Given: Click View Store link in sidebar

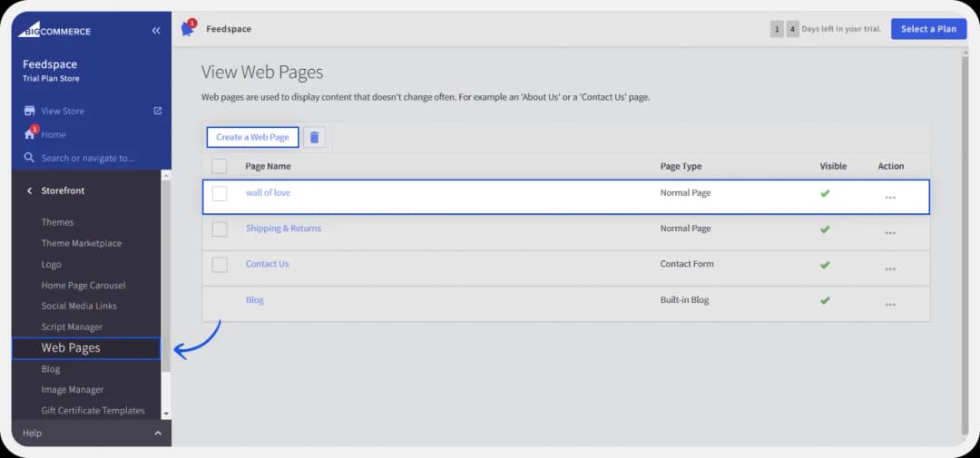Looking at the screenshot, I should (x=63, y=111).
